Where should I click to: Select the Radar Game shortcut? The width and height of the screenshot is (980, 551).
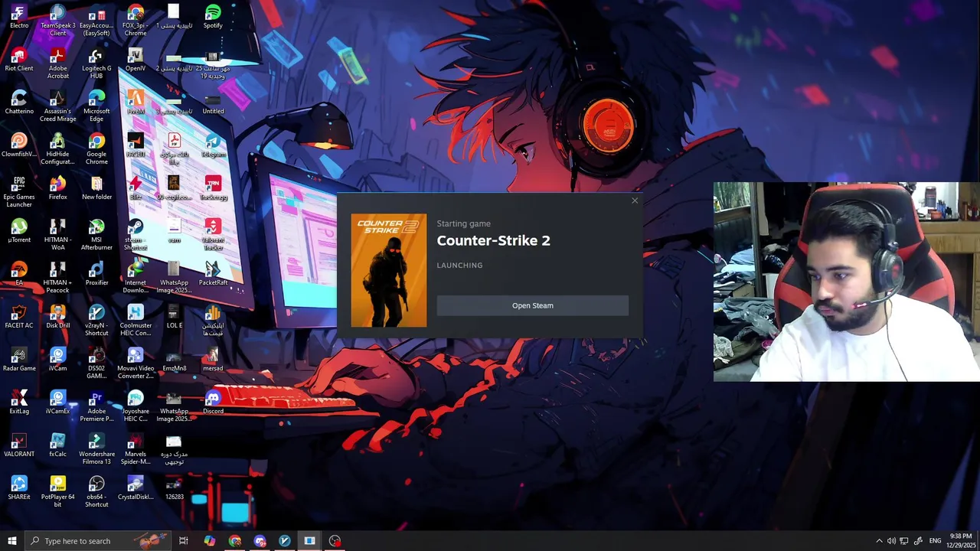[19, 360]
